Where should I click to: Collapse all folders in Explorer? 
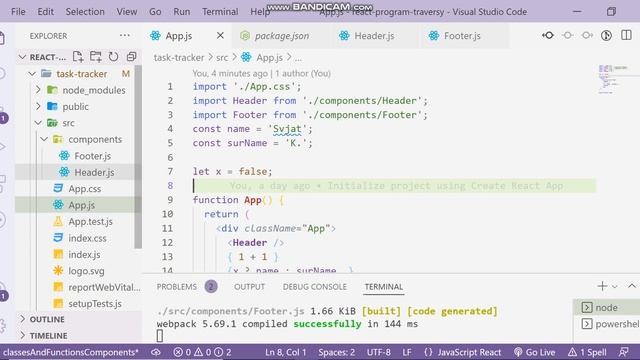tap(131, 57)
